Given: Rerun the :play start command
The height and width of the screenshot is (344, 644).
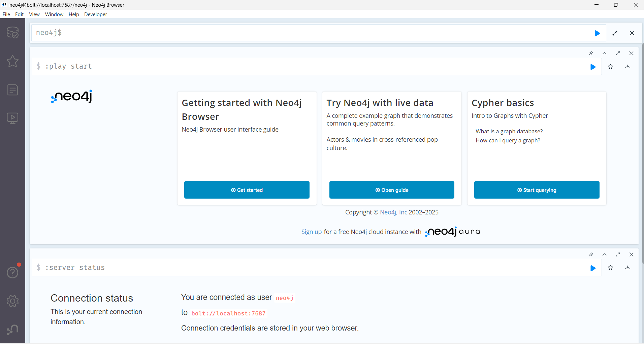Looking at the screenshot, I should pos(593,67).
